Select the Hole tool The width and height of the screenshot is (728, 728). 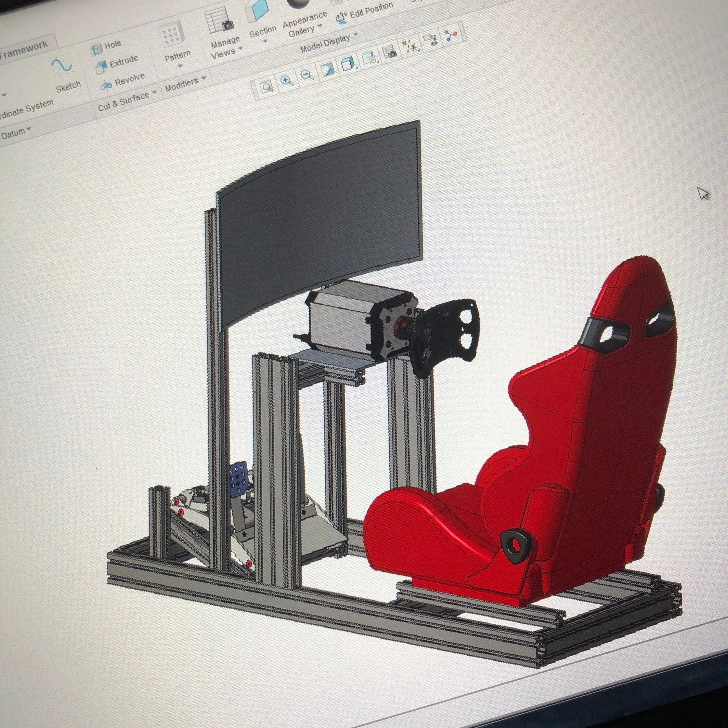[x=106, y=47]
